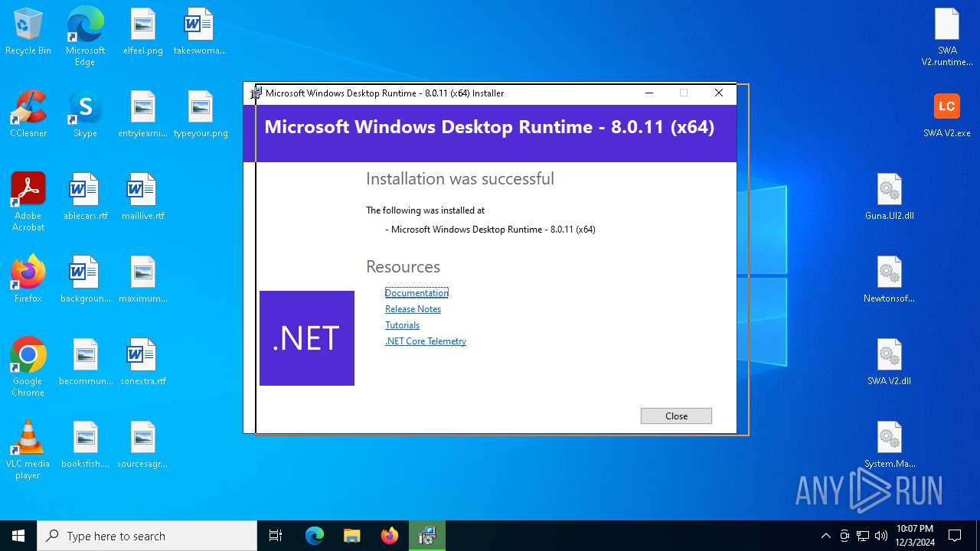Minimize the Desktop Runtime installer window
The height and width of the screenshot is (551, 980).
point(649,93)
